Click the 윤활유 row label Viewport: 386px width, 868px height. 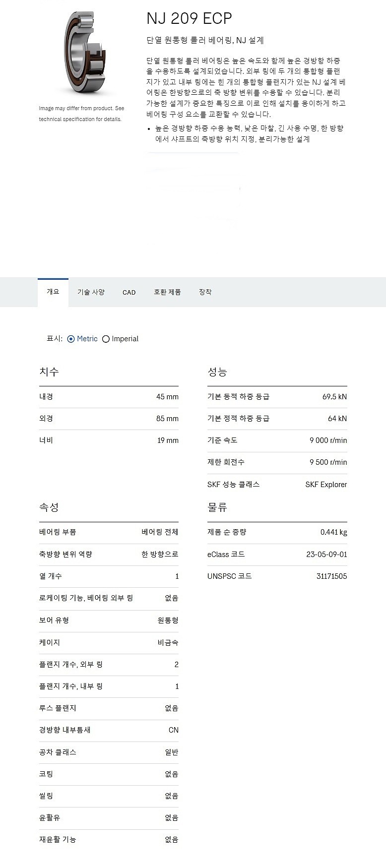coord(50,818)
